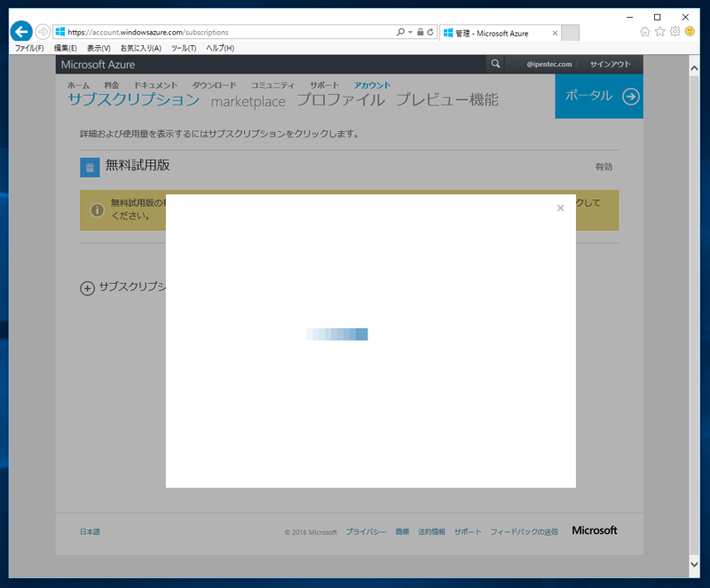Go to the ダウンロード navigation link
The width and height of the screenshot is (710, 588).
click(x=214, y=85)
